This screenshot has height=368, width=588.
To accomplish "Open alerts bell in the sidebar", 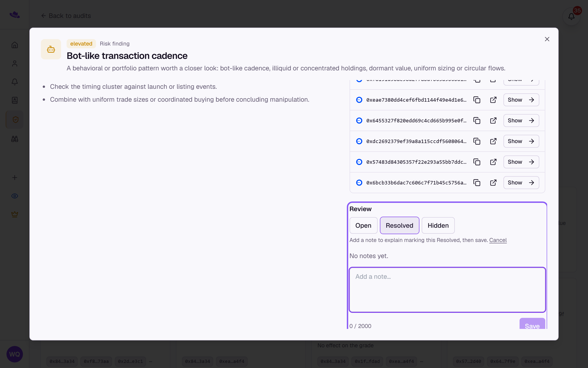I will [14, 82].
